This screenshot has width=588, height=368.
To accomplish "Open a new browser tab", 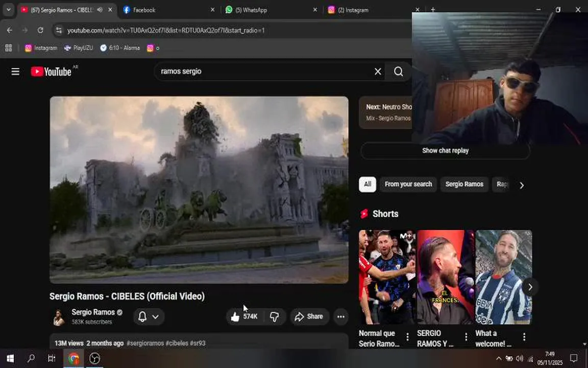I will [433, 10].
